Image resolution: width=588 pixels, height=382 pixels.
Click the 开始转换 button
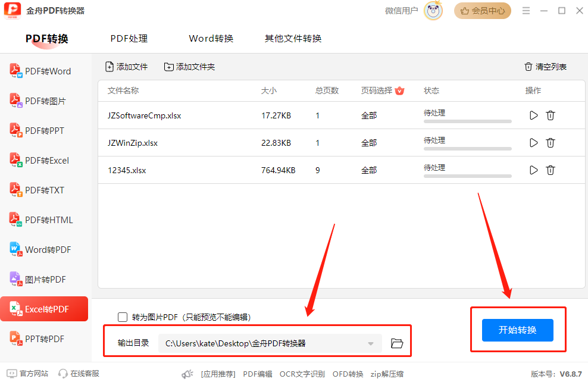(518, 330)
